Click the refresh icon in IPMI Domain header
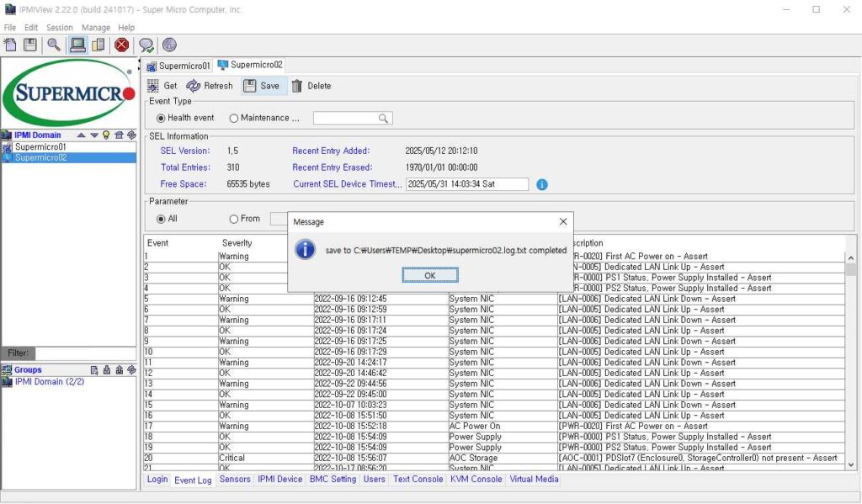Image resolution: width=862 pixels, height=504 pixels. [131, 135]
